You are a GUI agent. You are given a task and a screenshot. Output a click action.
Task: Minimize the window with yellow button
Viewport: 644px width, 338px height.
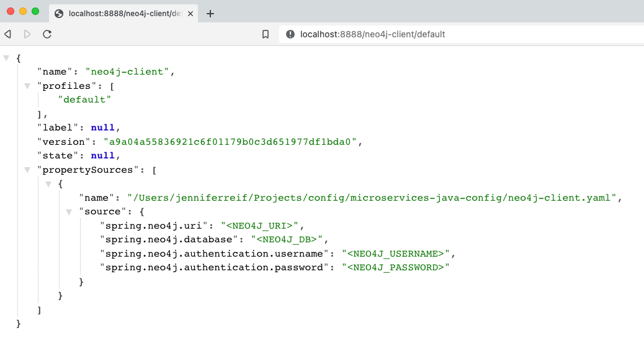(x=23, y=11)
